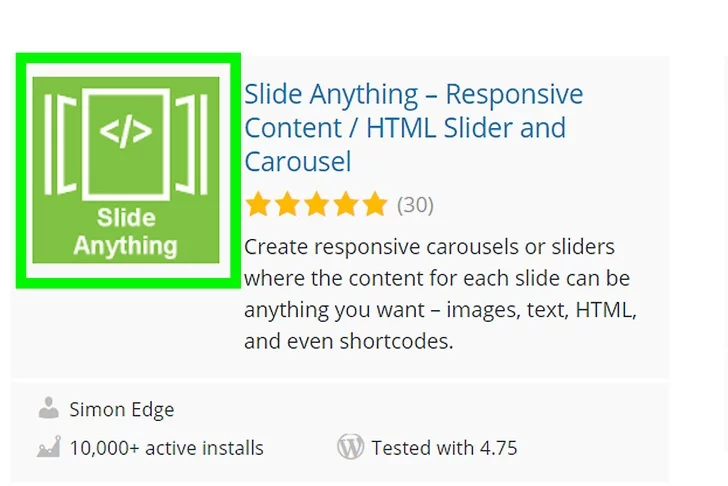Click the author person icon

click(48, 408)
